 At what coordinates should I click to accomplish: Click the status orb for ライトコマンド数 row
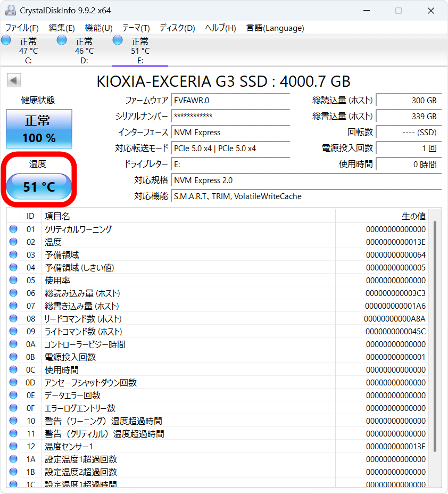click(13, 331)
